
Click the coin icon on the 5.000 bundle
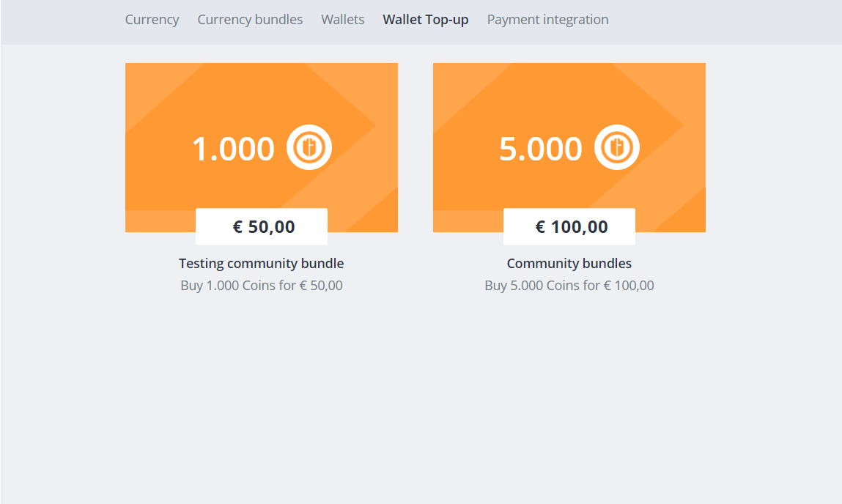click(616, 147)
